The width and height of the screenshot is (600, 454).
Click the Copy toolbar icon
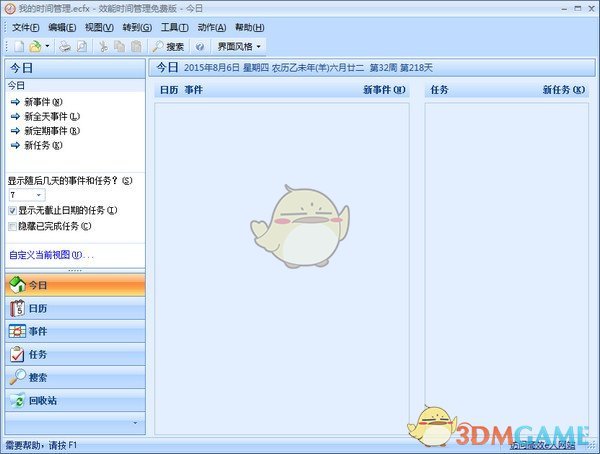(x=120, y=47)
